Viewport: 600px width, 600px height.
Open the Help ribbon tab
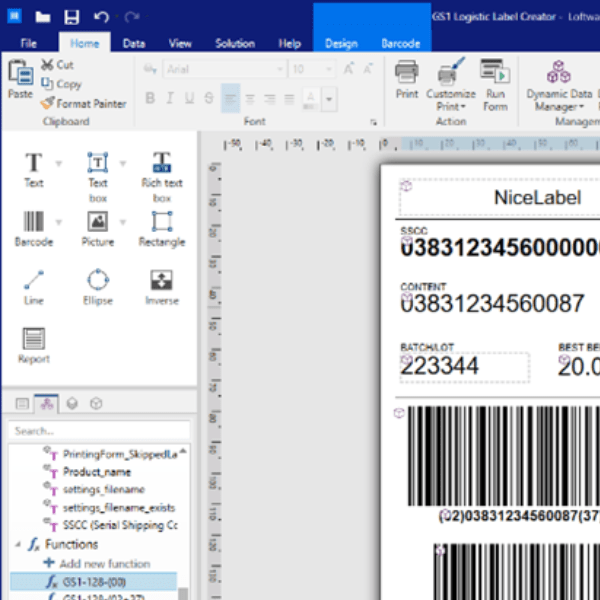(x=290, y=43)
